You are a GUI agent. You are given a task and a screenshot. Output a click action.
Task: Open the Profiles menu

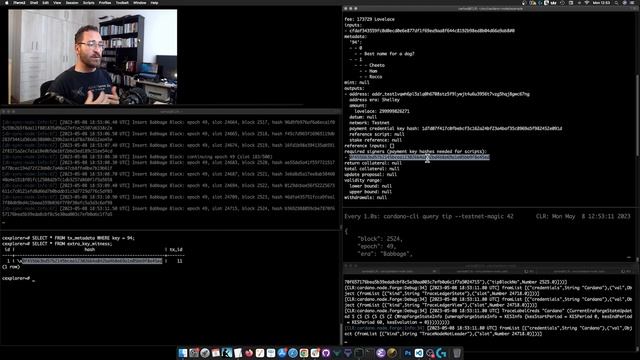(x=105, y=2)
